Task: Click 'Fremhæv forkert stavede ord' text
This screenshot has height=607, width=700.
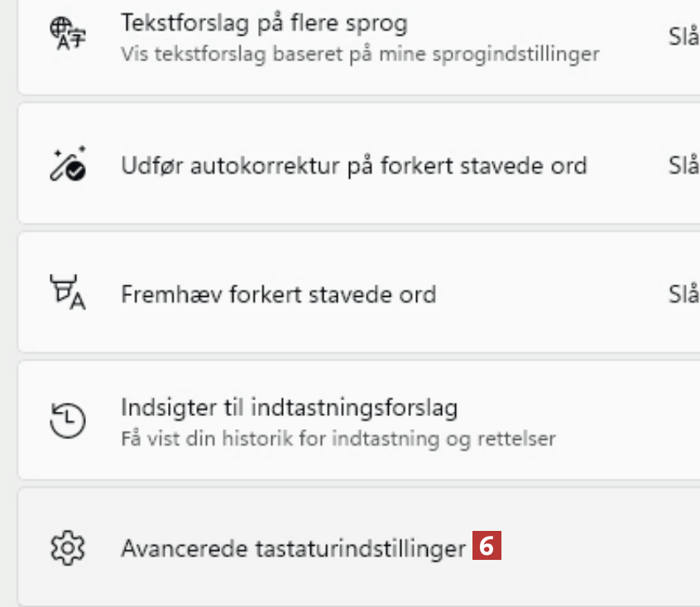Action: pyautogui.click(x=278, y=294)
